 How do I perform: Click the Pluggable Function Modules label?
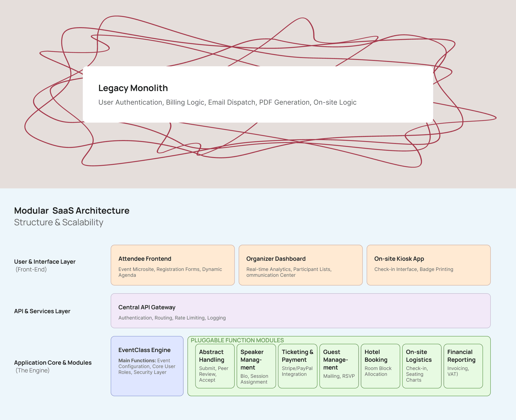pos(237,340)
